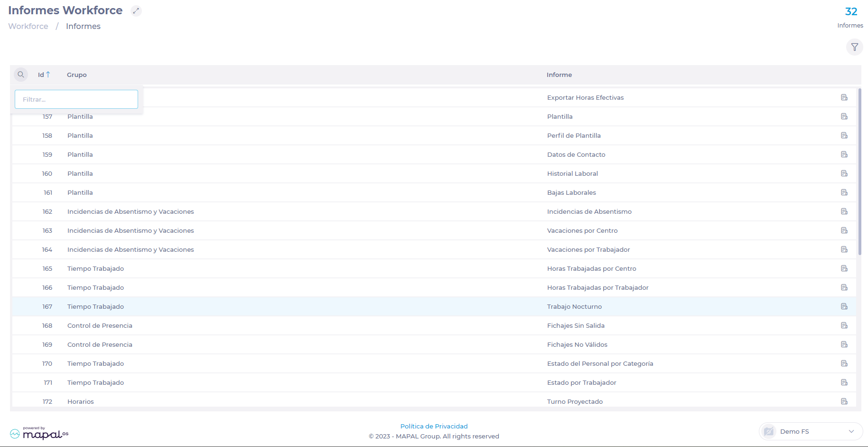This screenshot has height=447, width=868.
Task: Click Incidencias de Absentismo y Vacaciones in row 162
Action: tap(131, 211)
